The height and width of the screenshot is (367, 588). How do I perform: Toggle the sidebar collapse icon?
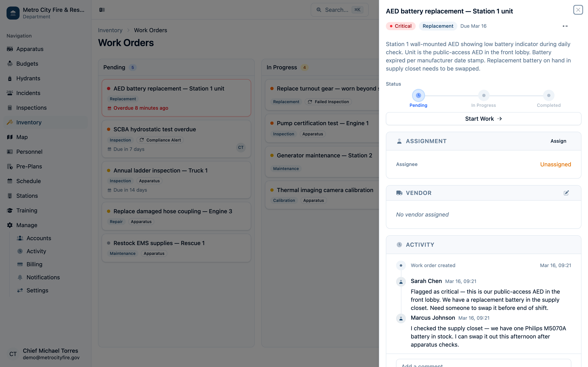[102, 10]
